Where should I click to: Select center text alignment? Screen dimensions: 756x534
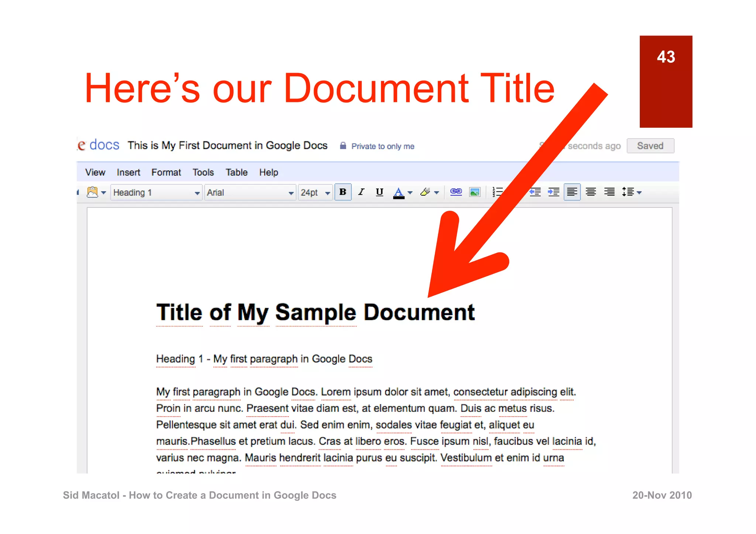tap(591, 192)
